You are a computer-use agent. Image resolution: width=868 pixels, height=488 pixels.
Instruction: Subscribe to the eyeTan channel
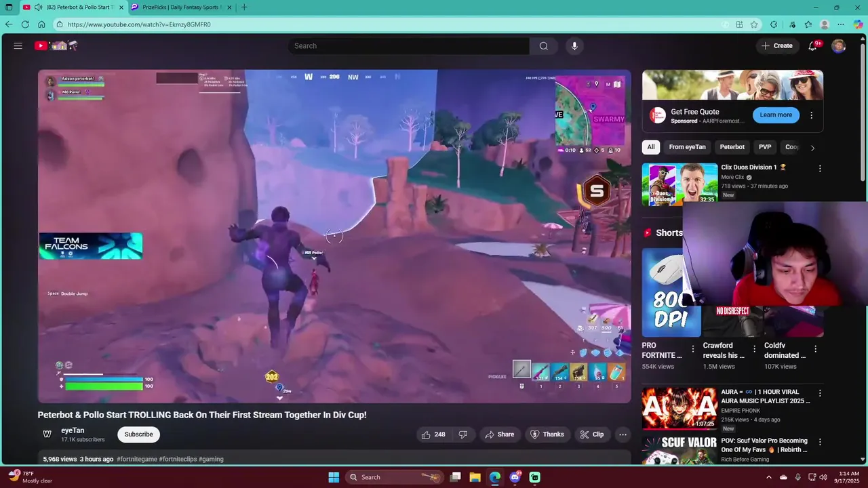point(138,434)
